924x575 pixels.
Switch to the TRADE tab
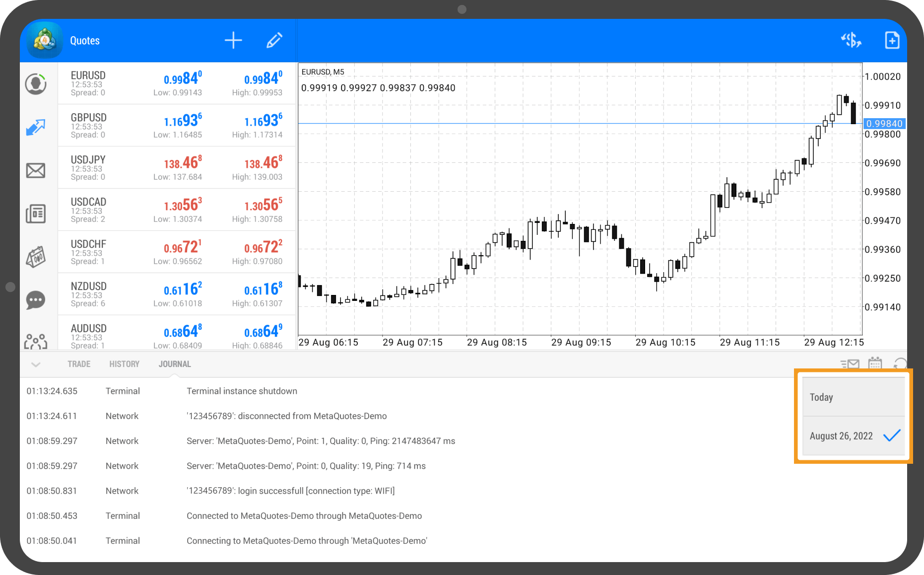pyautogui.click(x=79, y=364)
